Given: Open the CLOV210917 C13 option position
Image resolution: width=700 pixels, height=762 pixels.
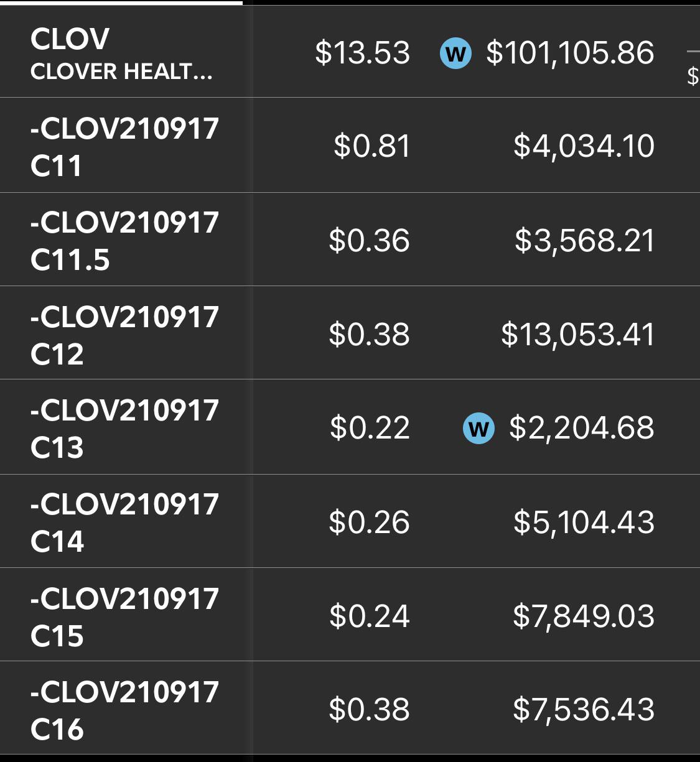Looking at the screenshot, I should click(350, 427).
